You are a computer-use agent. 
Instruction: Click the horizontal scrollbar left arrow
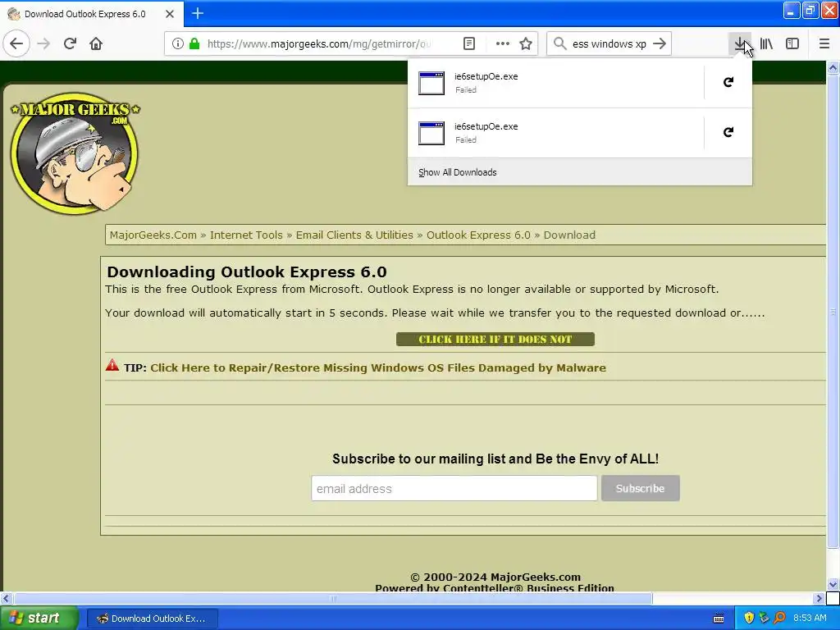tap(6, 598)
